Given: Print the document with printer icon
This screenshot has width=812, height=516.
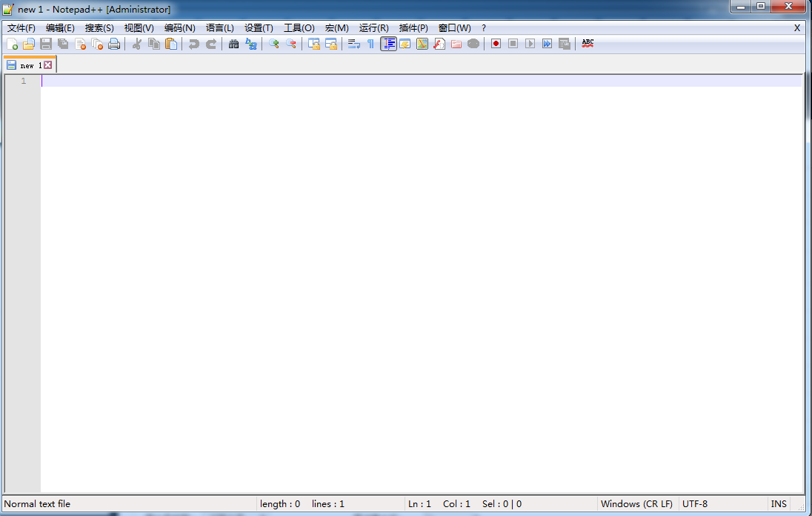Looking at the screenshot, I should [x=114, y=44].
